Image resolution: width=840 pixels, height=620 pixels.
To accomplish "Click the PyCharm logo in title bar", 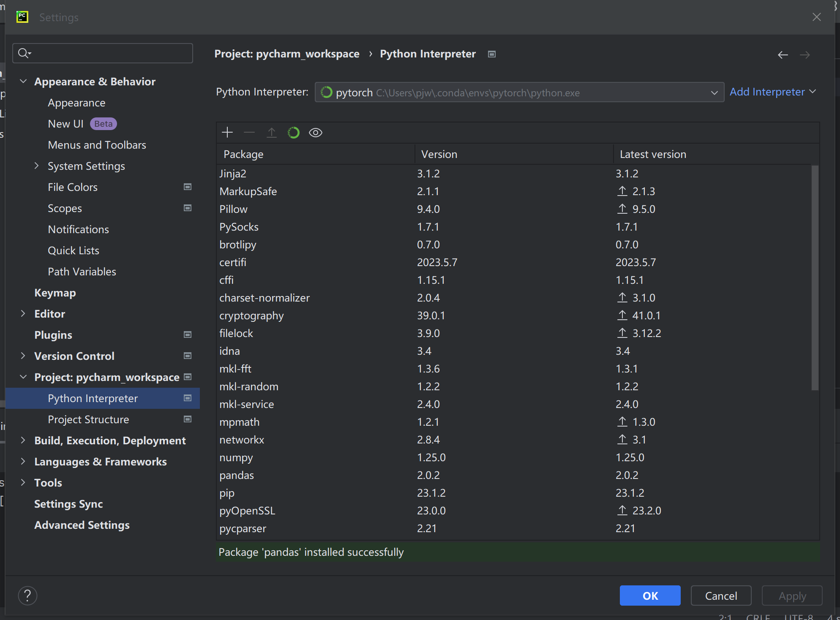I will tap(22, 17).
